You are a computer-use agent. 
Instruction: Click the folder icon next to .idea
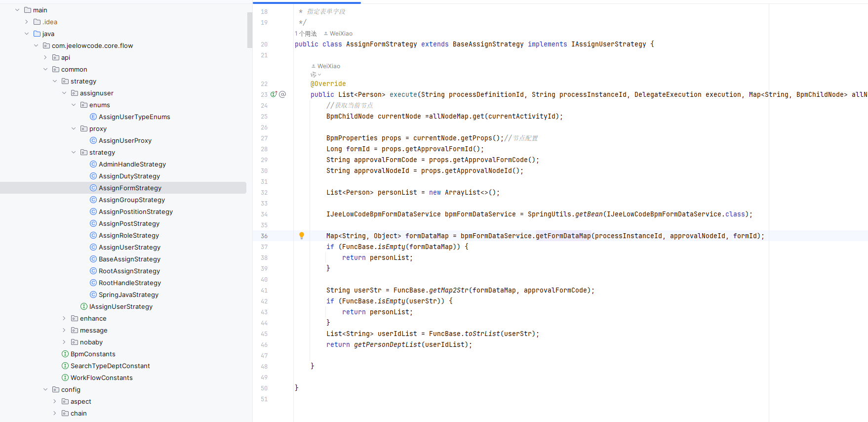click(x=37, y=22)
